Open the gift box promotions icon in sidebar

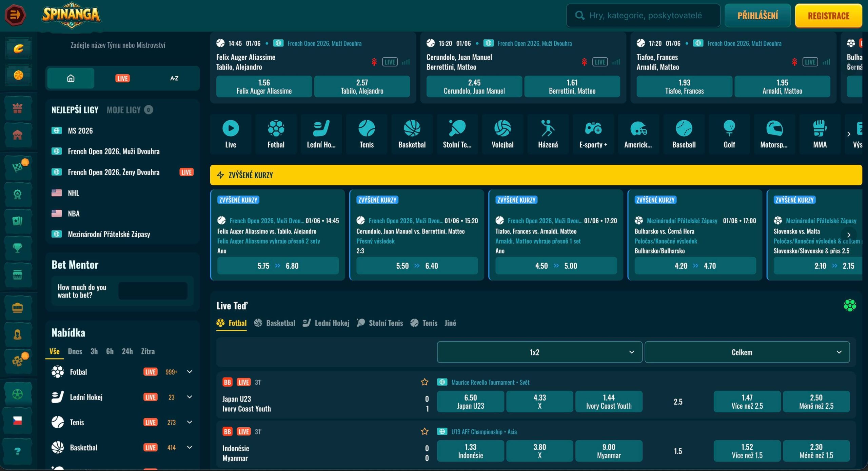tap(18, 108)
